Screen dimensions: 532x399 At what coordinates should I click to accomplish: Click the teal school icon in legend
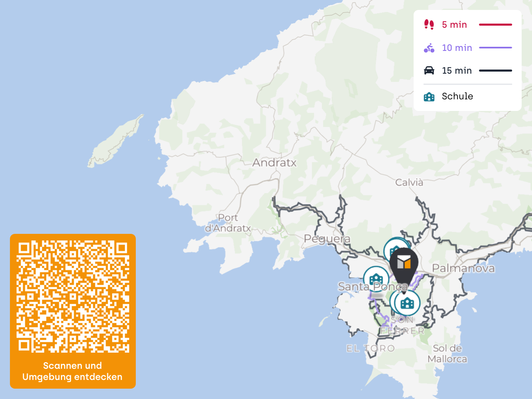click(x=429, y=97)
